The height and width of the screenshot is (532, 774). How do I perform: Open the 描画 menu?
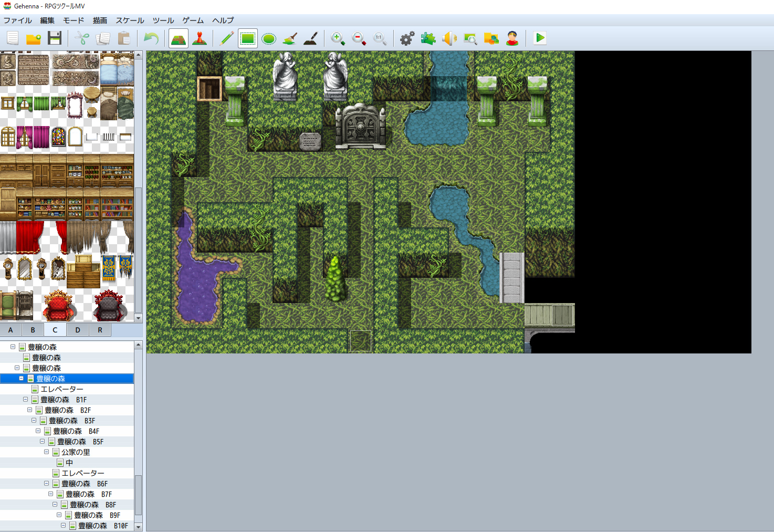[x=100, y=20]
